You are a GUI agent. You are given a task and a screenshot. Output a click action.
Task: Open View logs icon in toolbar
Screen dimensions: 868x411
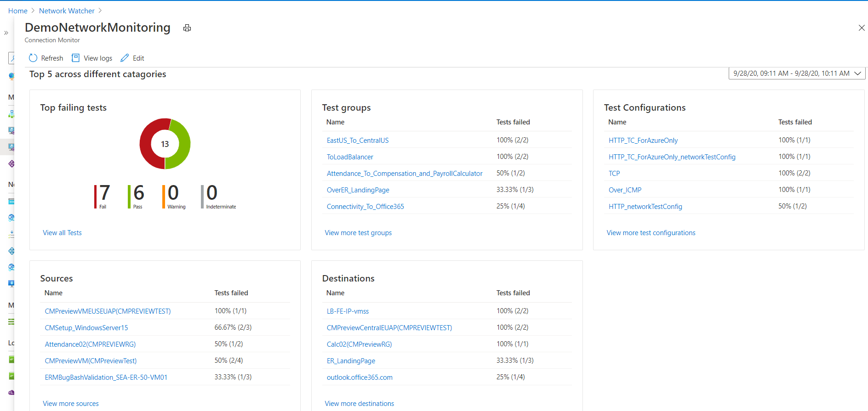coord(75,58)
